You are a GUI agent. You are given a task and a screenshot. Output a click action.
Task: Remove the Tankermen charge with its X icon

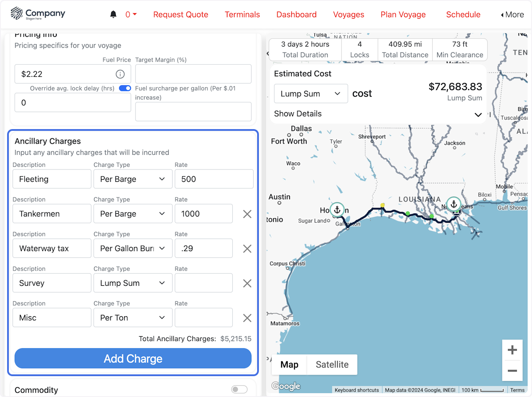[x=247, y=214]
